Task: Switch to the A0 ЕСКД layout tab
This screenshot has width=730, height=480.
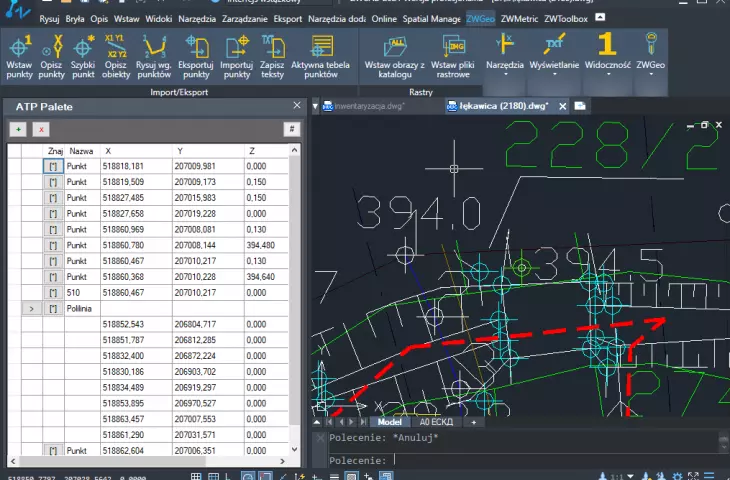Action: [x=436, y=422]
